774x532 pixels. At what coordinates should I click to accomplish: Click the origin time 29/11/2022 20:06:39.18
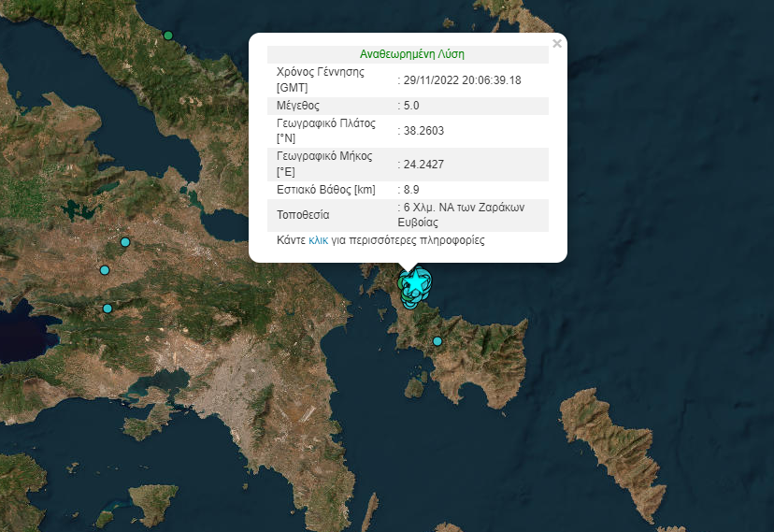click(x=462, y=80)
